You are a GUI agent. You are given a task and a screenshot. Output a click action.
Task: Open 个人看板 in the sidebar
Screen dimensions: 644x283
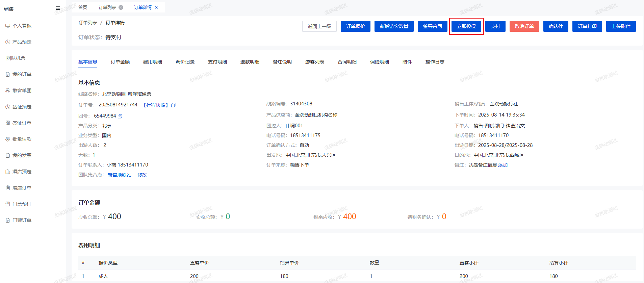[22, 26]
